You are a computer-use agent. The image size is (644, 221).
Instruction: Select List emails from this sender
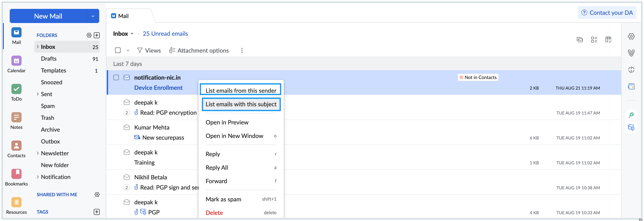(x=240, y=90)
